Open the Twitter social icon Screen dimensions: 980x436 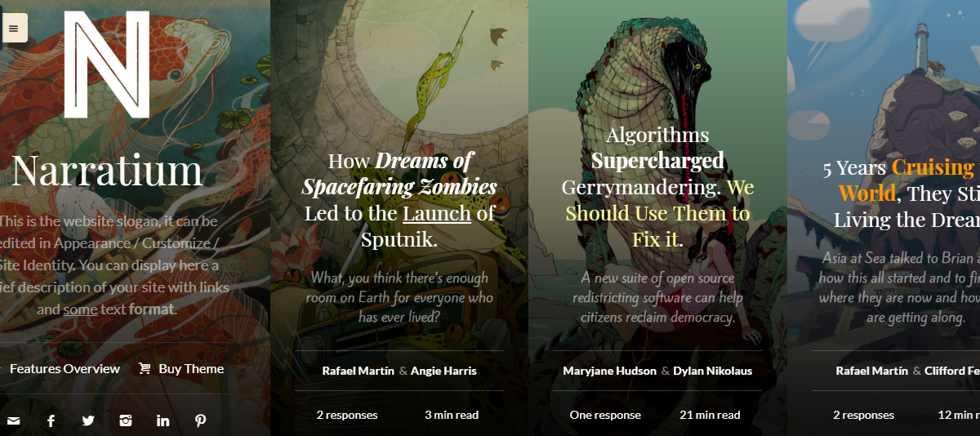[x=88, y=421]
